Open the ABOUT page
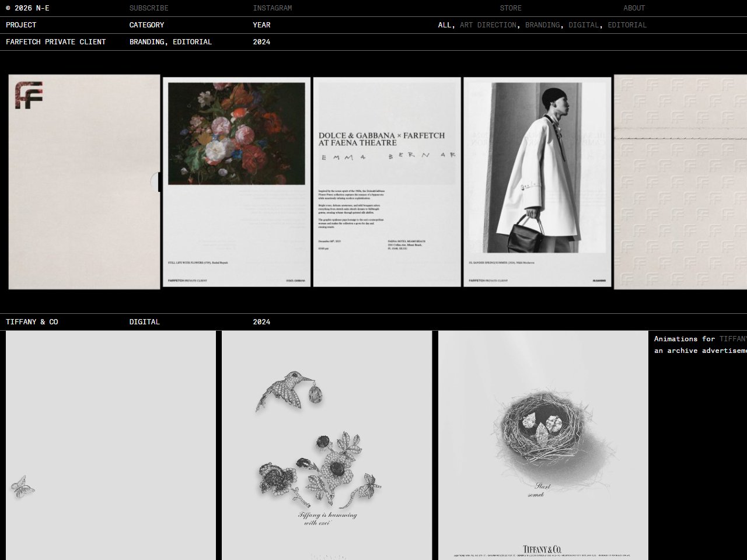Screen dimensions: 747x560 634,8
